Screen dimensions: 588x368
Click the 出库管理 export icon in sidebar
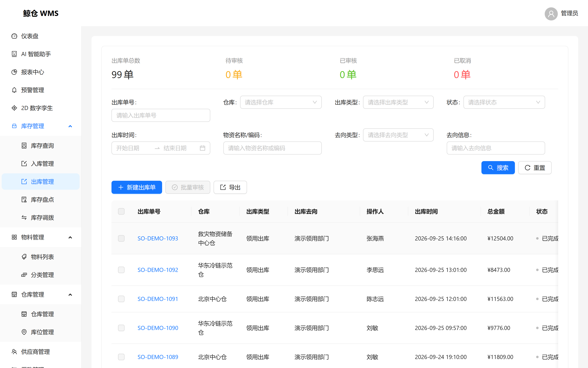(x=24, y=182)
